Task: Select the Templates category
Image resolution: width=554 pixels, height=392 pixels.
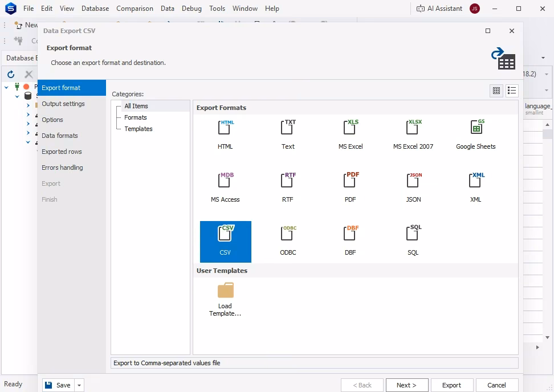Action: click(138, 129)
